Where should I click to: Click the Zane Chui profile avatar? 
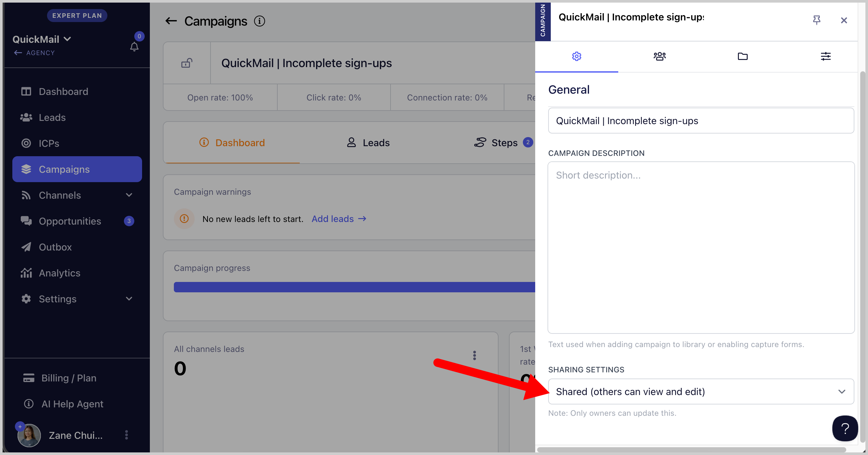(29, 435)
